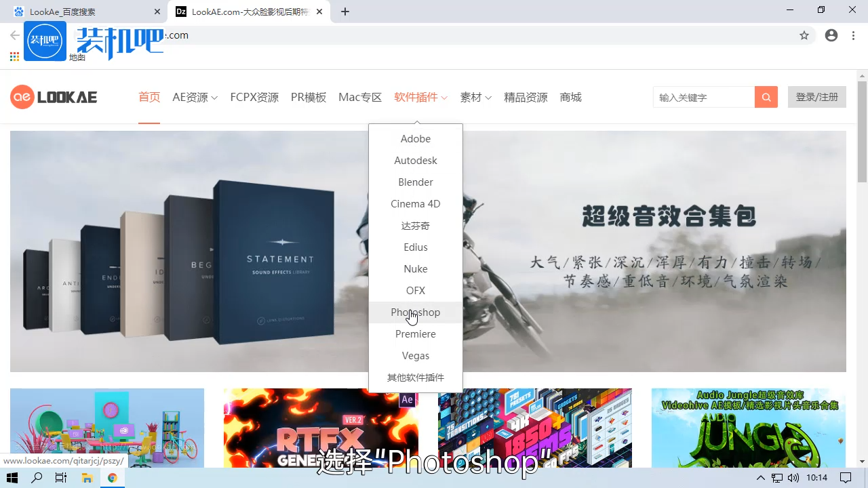This screenshot has height=488, width=868.
Task: Open the PR模板 navigation link
Action: coord(309,97)
